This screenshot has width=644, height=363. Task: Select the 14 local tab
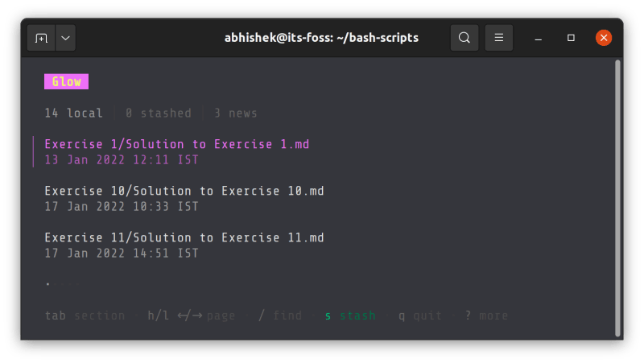73,113
